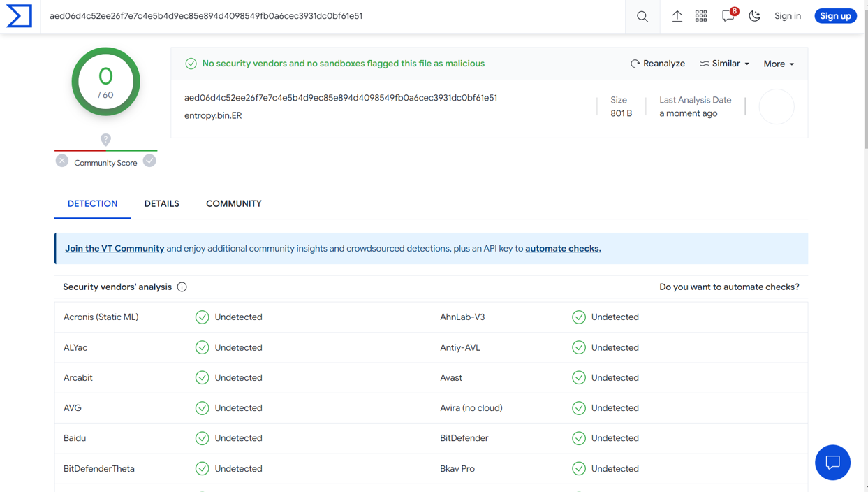Screen dimensions: 868x492
Task: Open the automate checks link
Action: click(563, 248)
